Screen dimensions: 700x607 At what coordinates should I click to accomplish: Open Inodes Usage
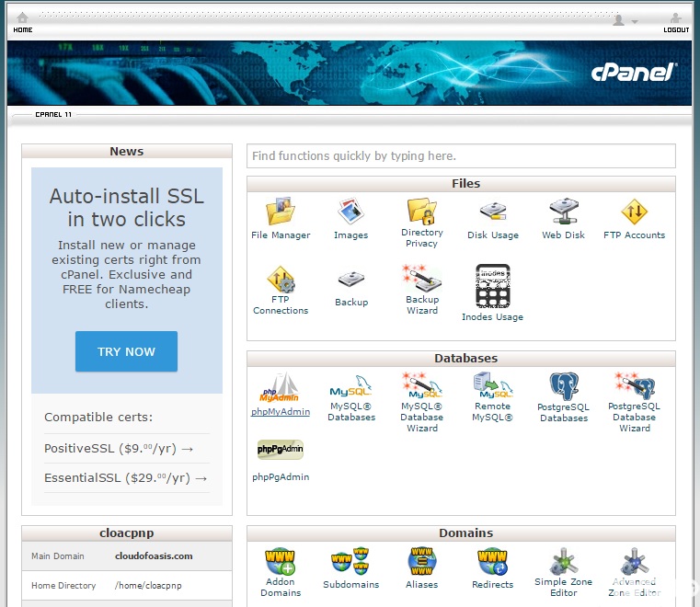click(x=492, y=292)
